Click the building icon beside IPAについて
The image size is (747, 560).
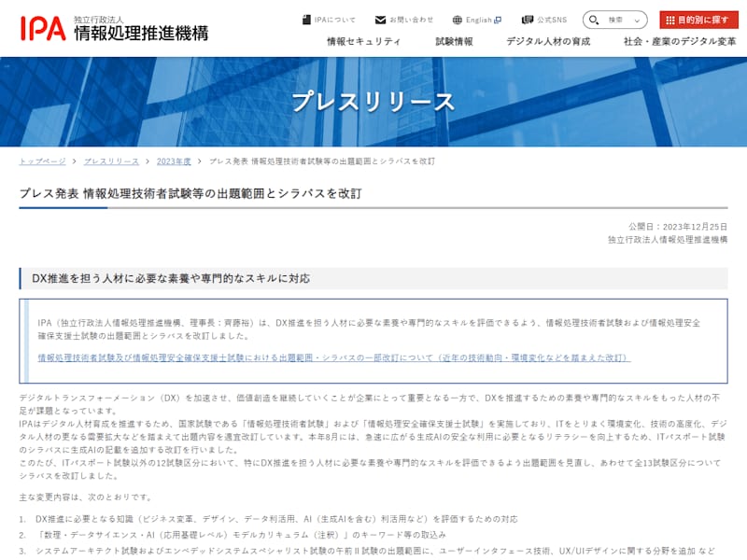point(306,20)
